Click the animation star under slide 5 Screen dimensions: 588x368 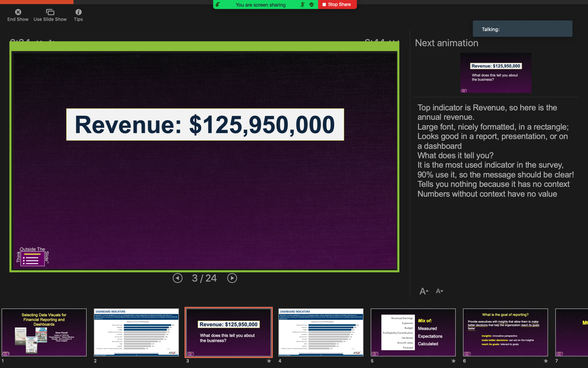[x=453, y=361]
